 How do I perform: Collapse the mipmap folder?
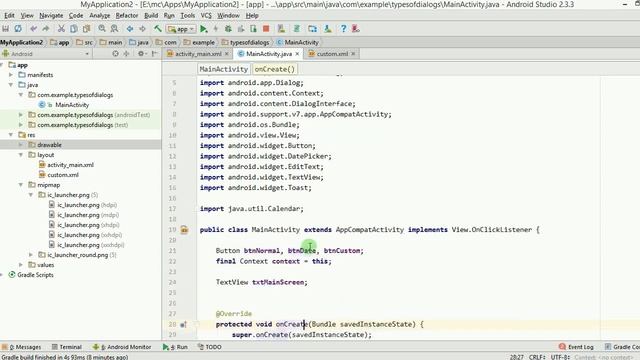21,185
